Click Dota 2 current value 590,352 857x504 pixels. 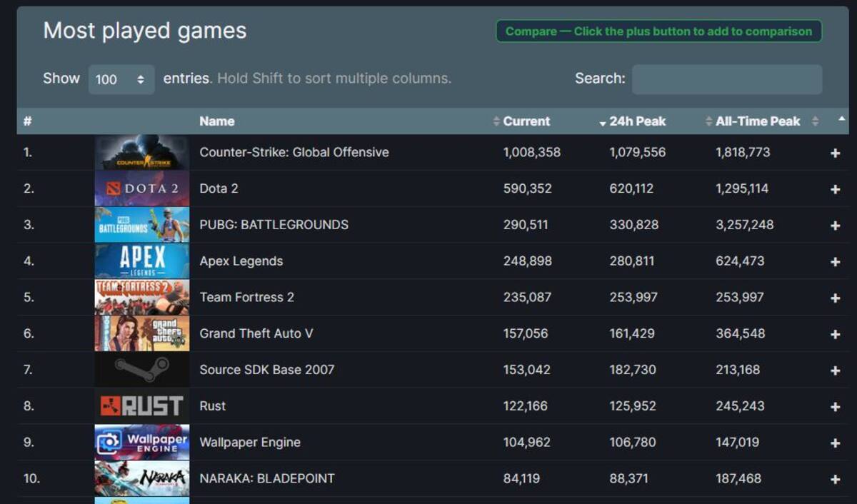click(528, 188)
